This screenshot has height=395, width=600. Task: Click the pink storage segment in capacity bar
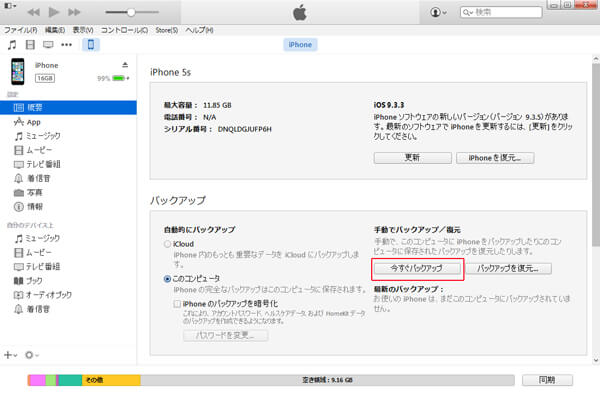[x=37, y=380]
